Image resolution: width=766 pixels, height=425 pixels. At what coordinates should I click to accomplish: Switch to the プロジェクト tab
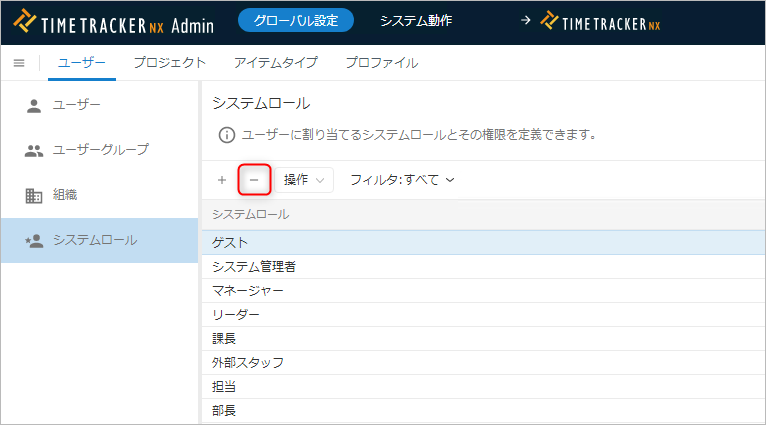click(x=170, y=63)
